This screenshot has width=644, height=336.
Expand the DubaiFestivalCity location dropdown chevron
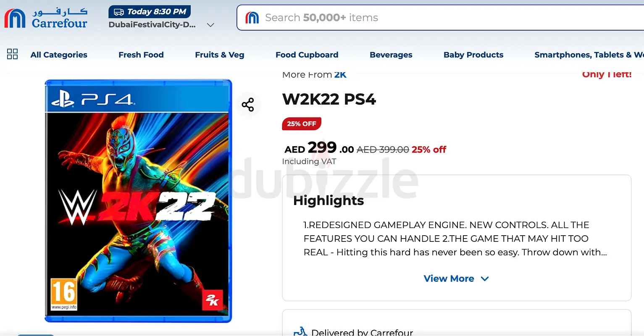(211, 25)
